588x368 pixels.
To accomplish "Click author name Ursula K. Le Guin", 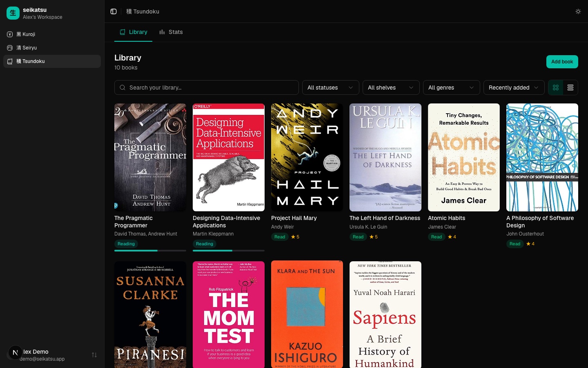I will pyautogui.click(x=368, y=227).
